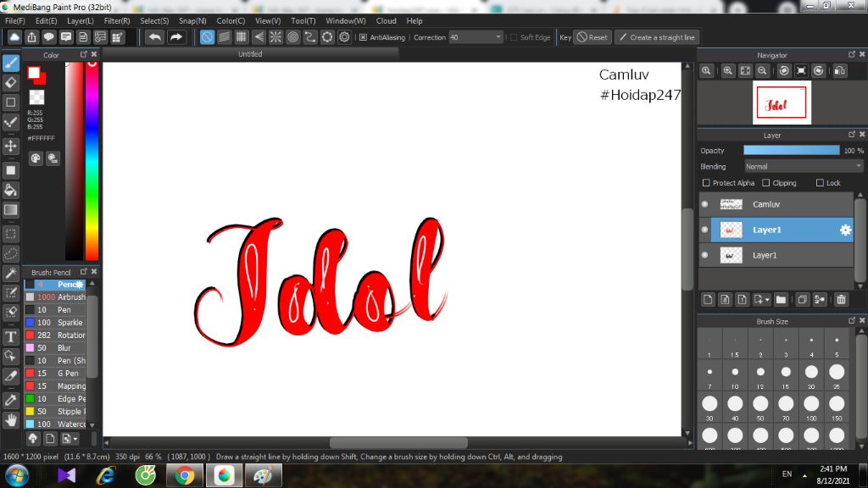Open the Filter menu
Screen dimensions: 868x488
tap(117, 20)
